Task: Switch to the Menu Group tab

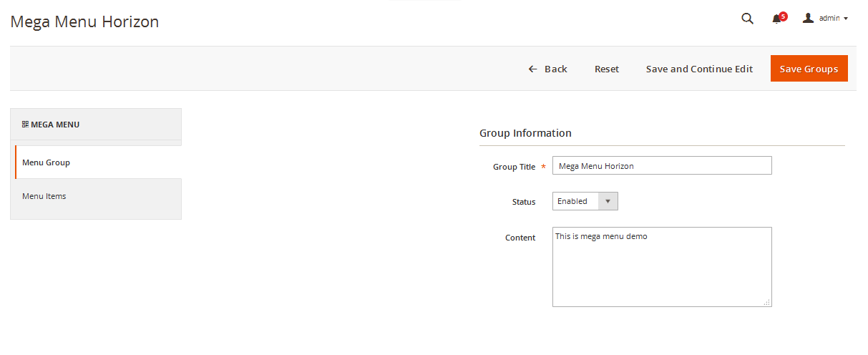Action: [x=98, y=162]
